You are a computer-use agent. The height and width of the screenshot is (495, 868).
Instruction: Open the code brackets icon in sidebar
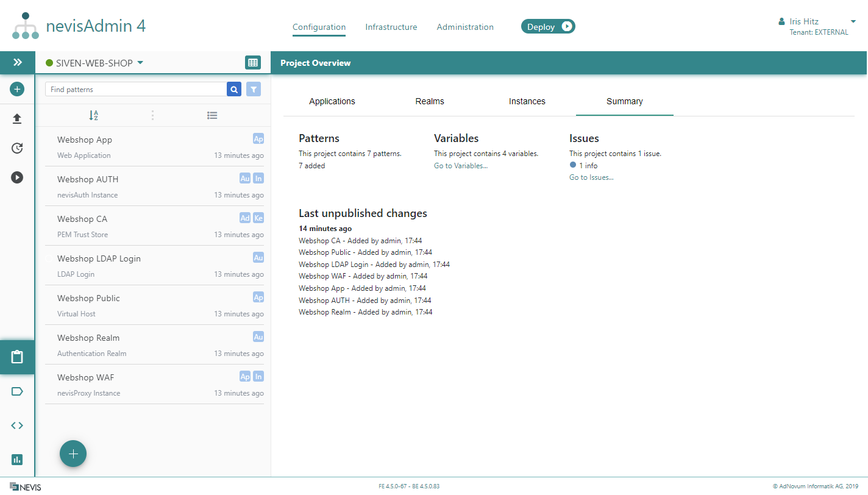click(17, 426)
